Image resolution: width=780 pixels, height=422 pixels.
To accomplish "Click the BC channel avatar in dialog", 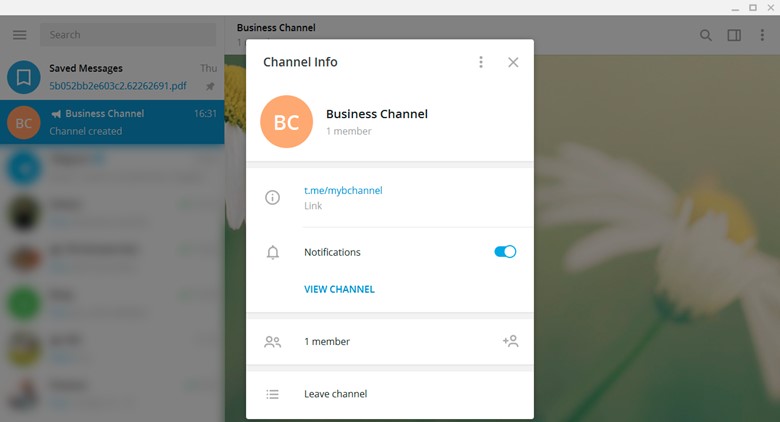I will click(286, 122).
